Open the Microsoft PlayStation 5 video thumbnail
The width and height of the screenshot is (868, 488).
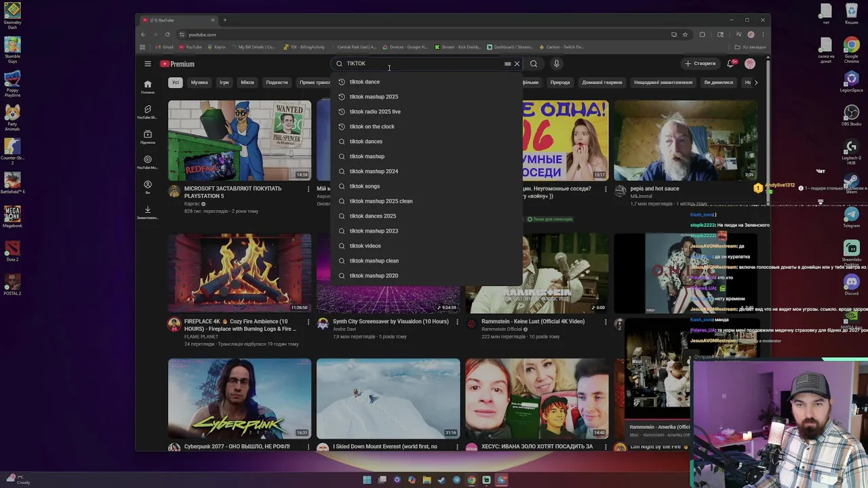tap(239, 140)
